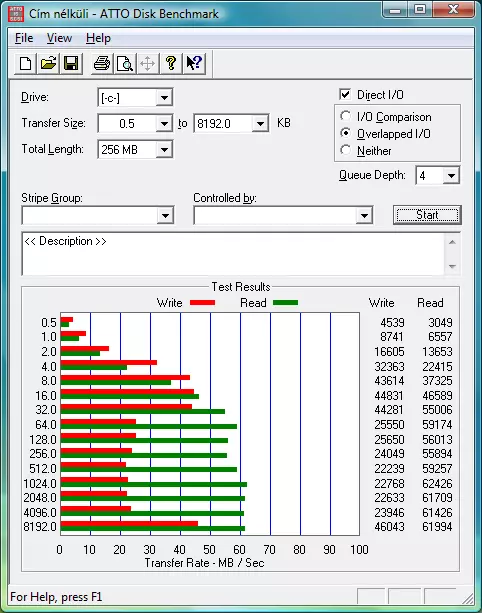Click the New document toolbar icon

(x=25, y=63)
